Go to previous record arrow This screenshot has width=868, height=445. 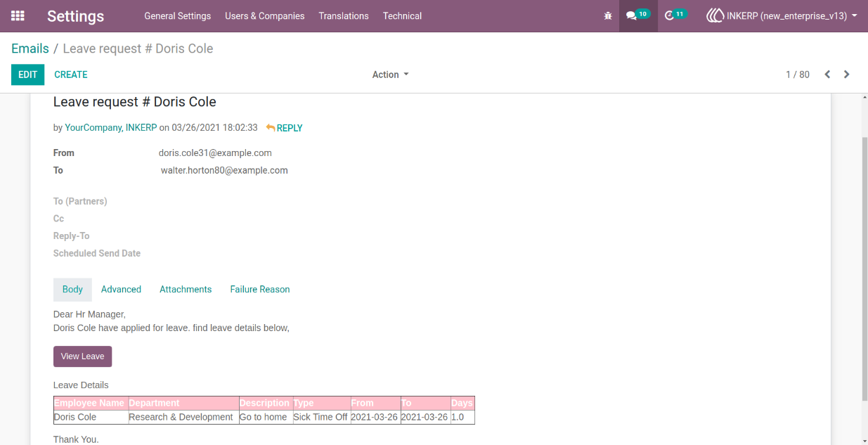827,75
